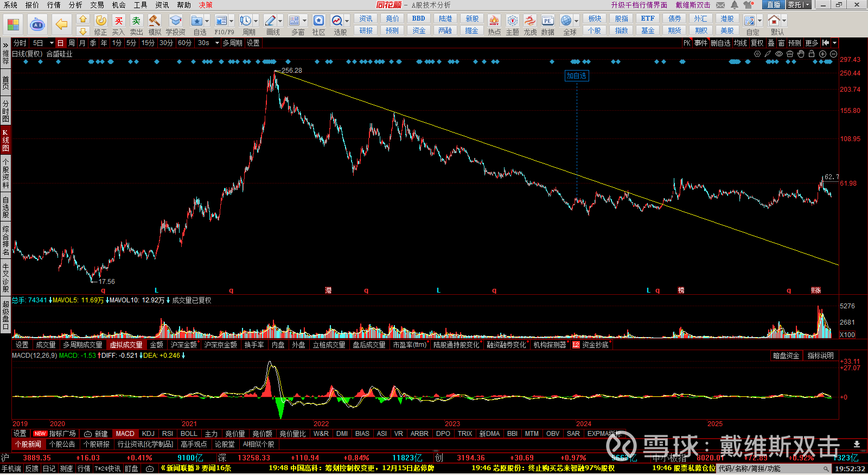868x475 pixels.
Task: Open the shirt skin icon in title bar
Action: (x=749, y=5)
